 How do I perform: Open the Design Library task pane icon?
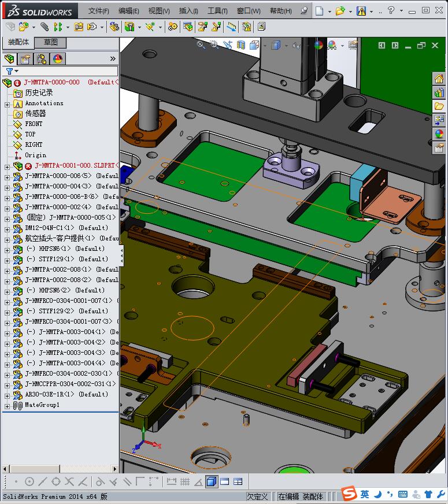tap(439, 92)
